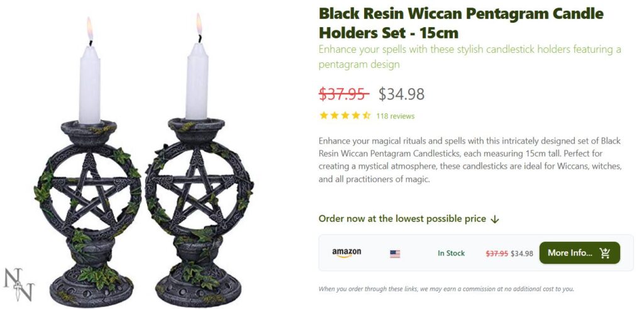Click the third yellow rating star

click(x=345, y=115)
